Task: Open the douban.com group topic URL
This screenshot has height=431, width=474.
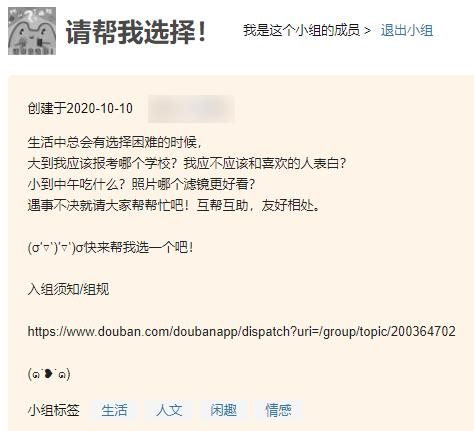Action: [241, 331]
